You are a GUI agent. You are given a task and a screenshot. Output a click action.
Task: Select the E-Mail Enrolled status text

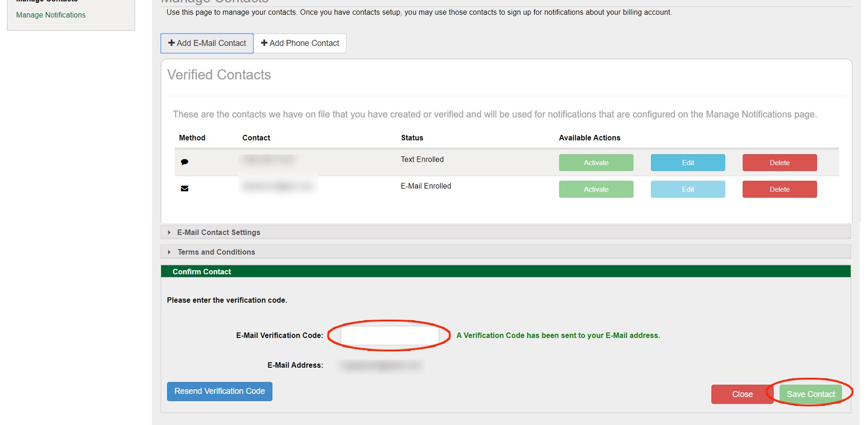426,186
